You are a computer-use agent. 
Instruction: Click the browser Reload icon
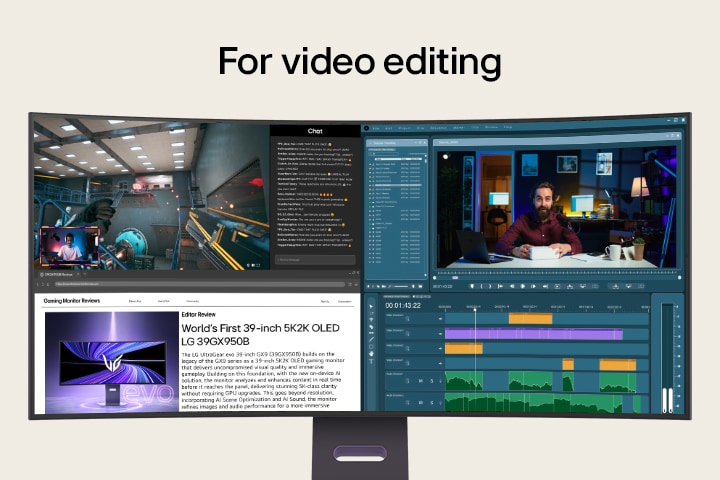(x=48, y=284)
